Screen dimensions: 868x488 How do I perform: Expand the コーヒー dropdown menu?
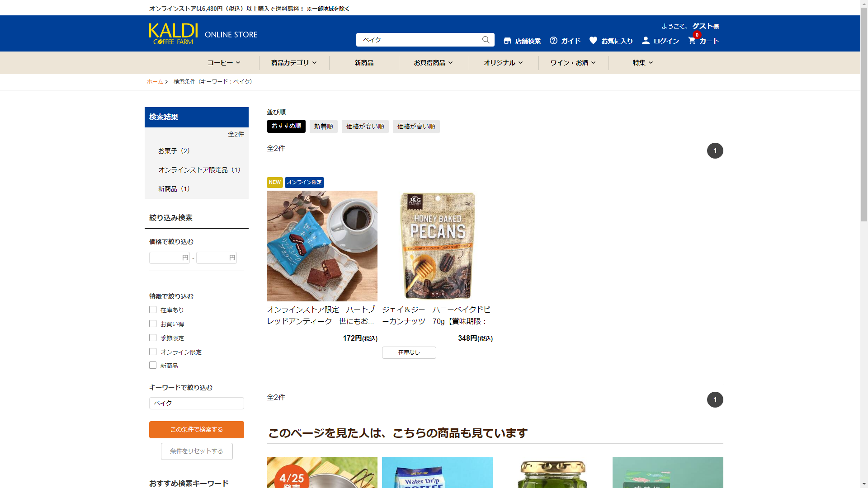tap(224, 63)
